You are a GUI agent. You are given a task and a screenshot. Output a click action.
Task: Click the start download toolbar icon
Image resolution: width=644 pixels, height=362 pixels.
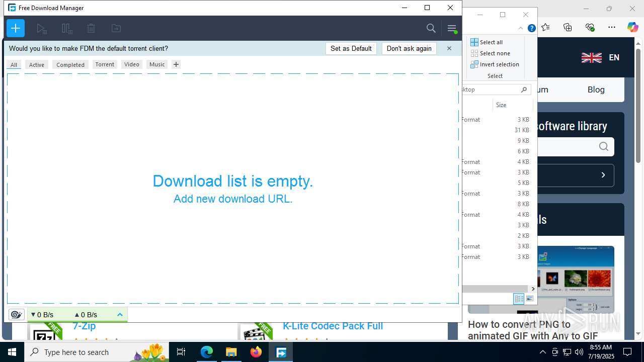point(42,29)
